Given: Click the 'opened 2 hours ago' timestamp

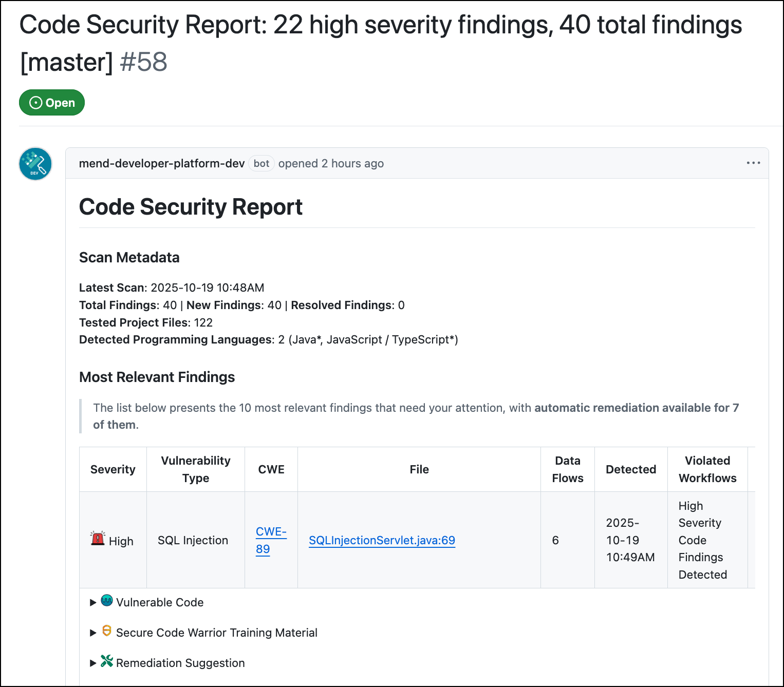Looking at the screenshot, I should click(x=331, y=163).
